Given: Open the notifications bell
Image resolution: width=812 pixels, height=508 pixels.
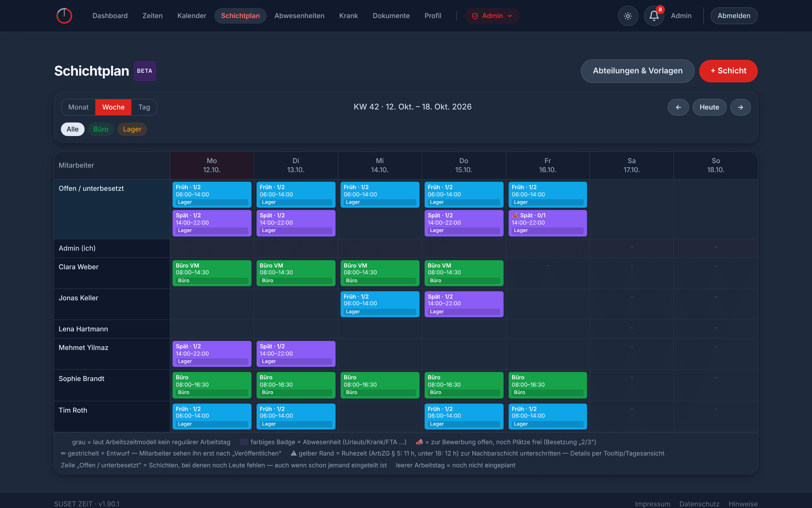Looking at the screenshot, I should coord(654,16).
